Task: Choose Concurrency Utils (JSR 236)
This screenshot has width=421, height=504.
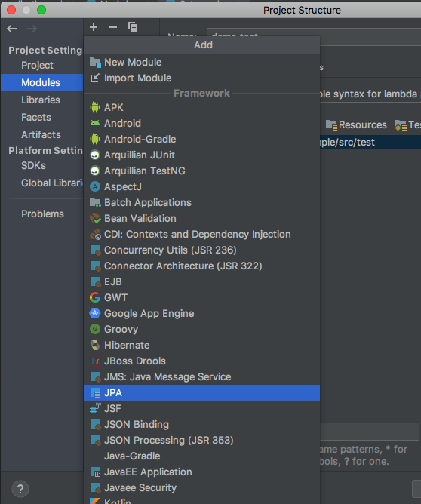Action: 201,250
